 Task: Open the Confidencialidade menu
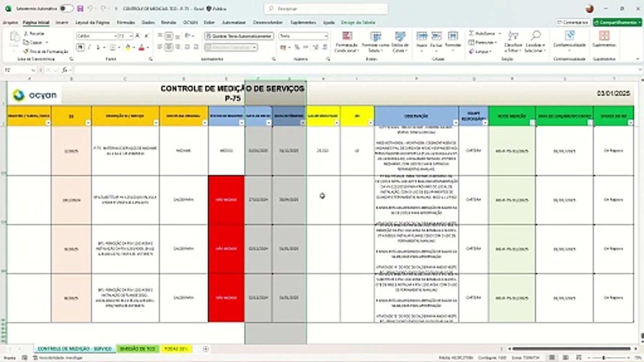[570, 40]
